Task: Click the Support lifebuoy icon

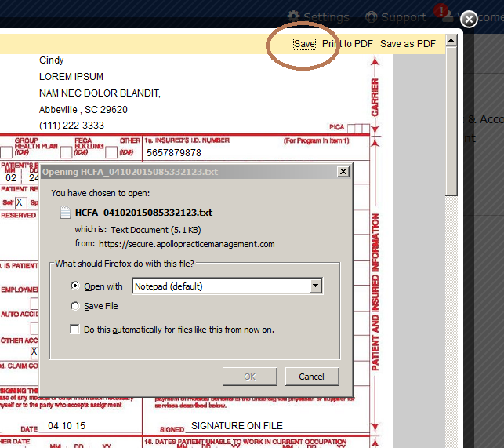Action: point(372,16)
